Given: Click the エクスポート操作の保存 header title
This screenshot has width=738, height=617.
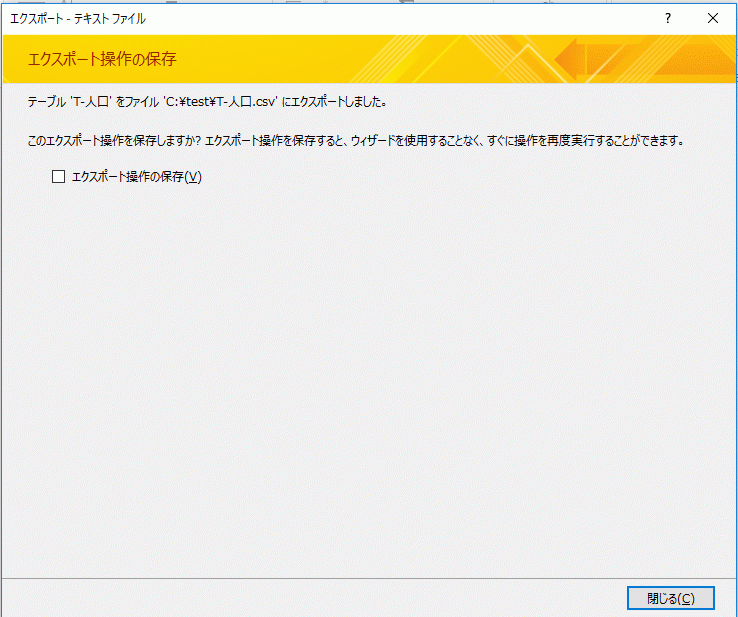Looking at the screenshot, I should (102, 59).
